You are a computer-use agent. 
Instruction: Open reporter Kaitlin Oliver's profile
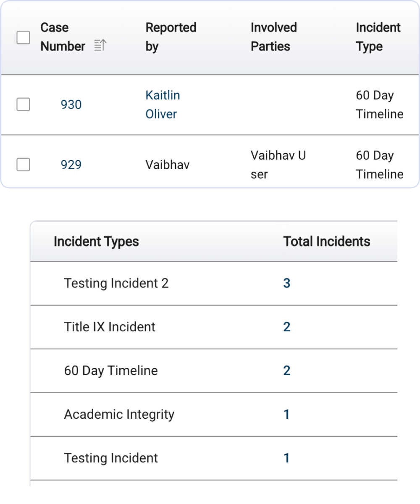click(x=163, y=105)
